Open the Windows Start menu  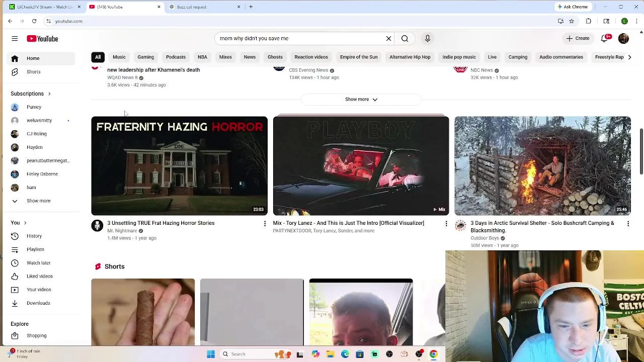tap(211, 354)
